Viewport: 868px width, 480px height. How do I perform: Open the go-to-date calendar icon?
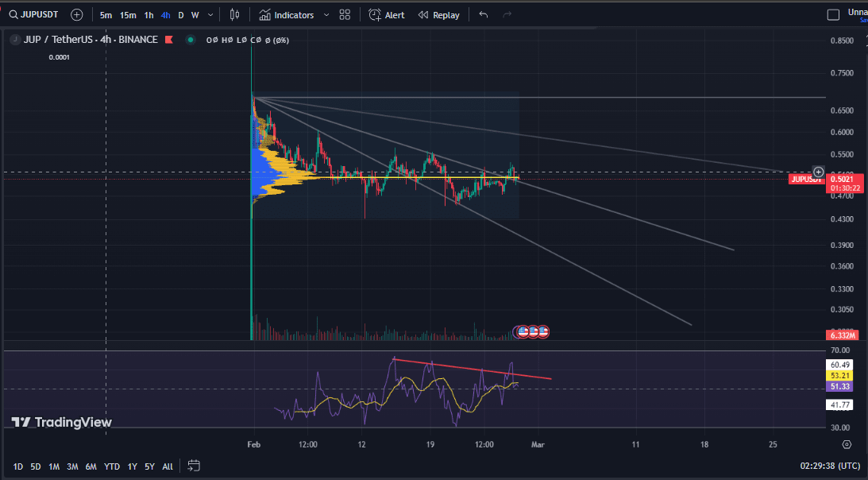(x=194, y=467)
